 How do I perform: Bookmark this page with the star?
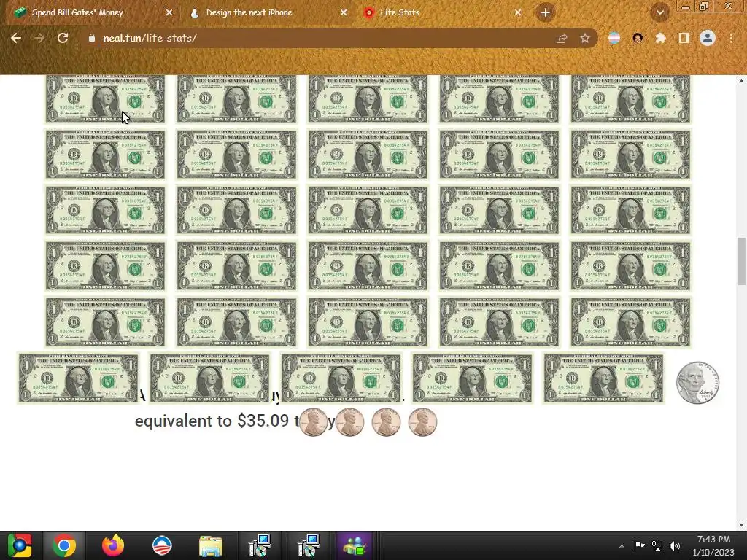(585, 38)
